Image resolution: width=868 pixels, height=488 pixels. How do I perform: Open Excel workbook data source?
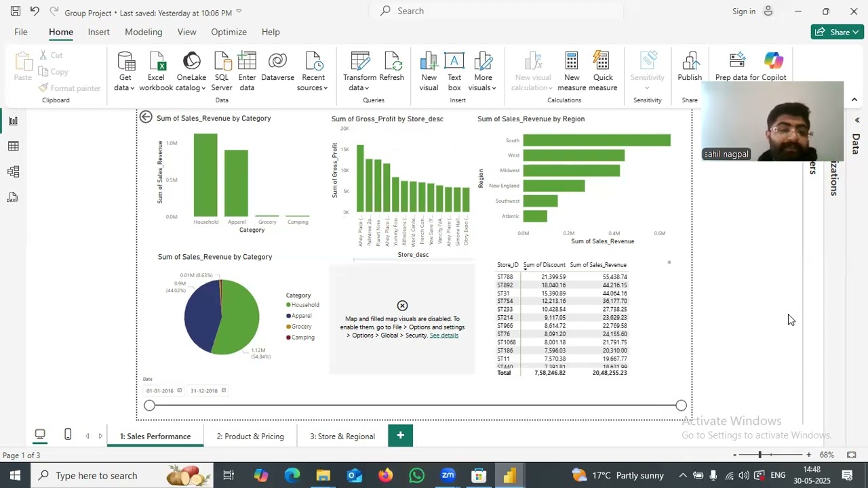pos(156,71)
